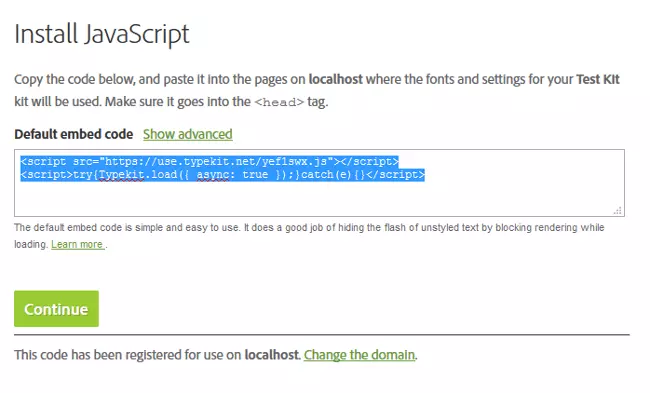The width and height of the screenshot is (650, 393).
Task: Click the textarea resize handle corner
Action: click(618, 210)
